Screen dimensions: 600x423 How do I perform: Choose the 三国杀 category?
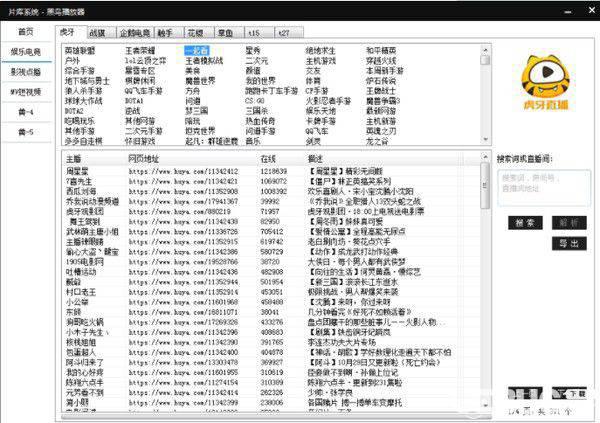(x=257, y=111)
